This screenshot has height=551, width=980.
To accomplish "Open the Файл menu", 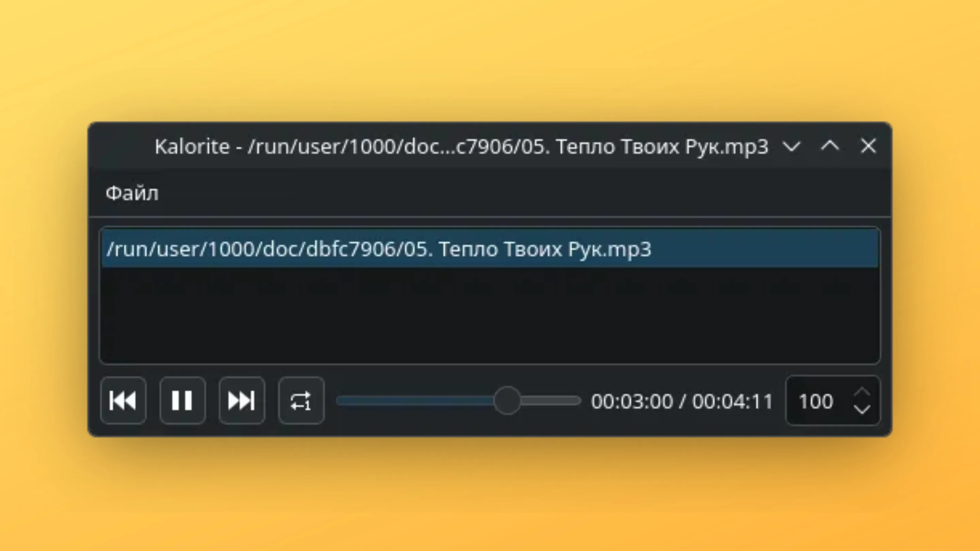I will click(x=132, y=193).
